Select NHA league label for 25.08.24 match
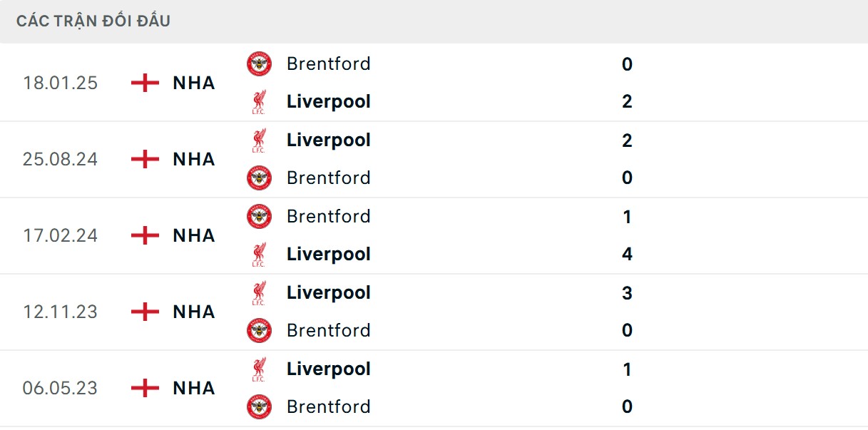The image size is (868, 430). coord(193,159)
